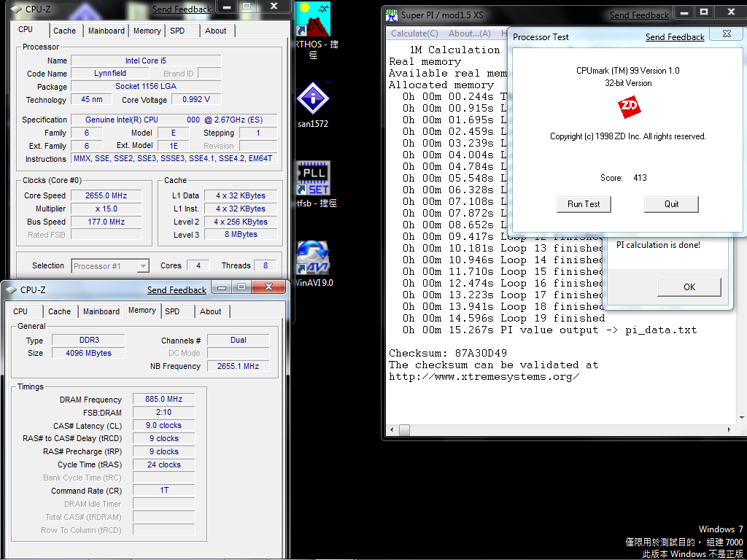Click Send Feedback in lower CPU-Z window
The image size is (747, 560).
tap(177, 290)
